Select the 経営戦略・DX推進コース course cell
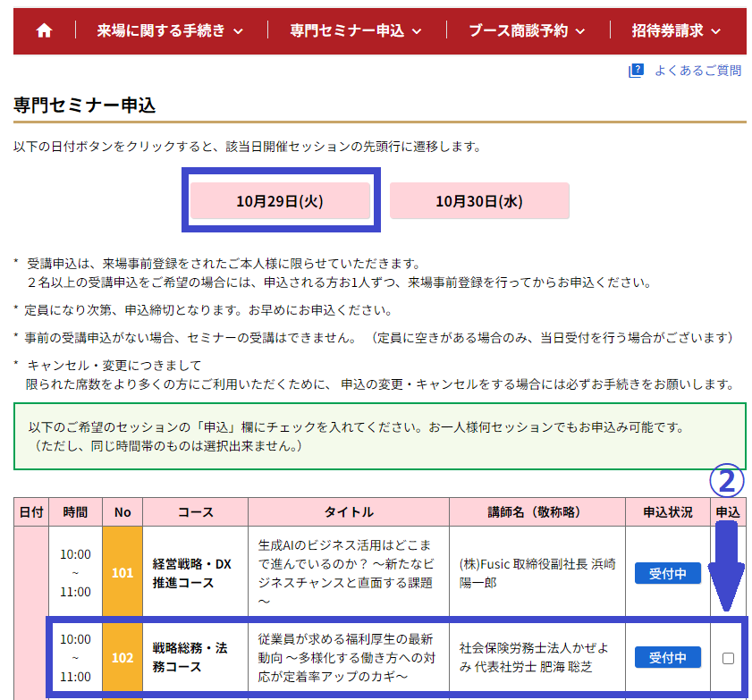 [x=194, y=573]
